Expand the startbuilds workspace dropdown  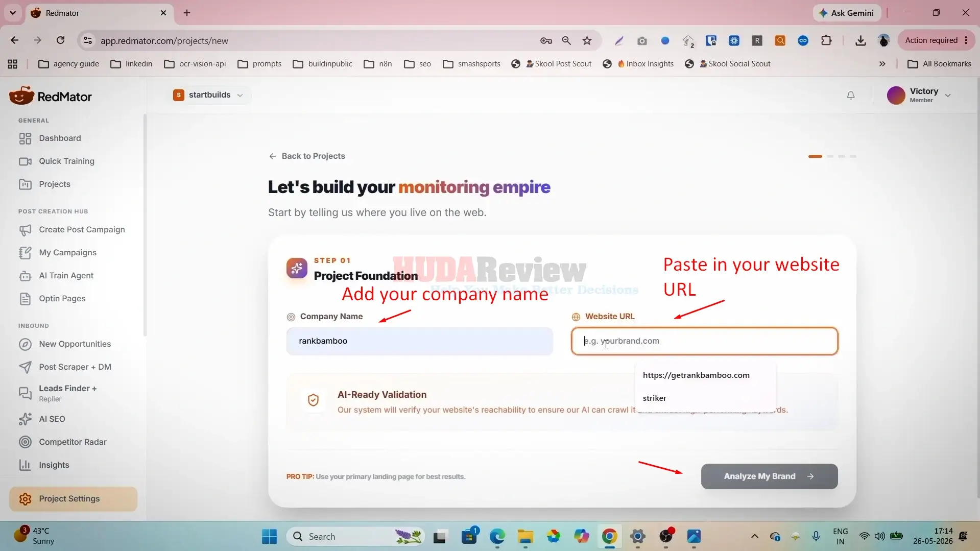208,95
